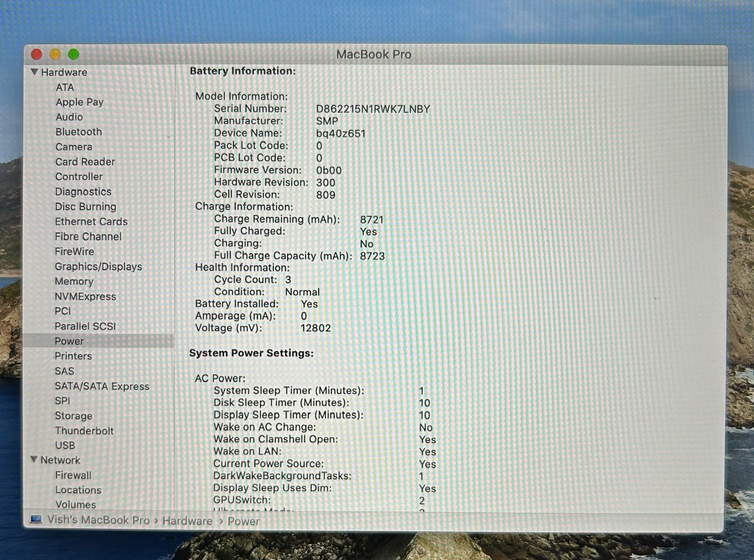Image resolution: width=754 pixels, height=560 pixels.
Task: Click the Condition value Normal
Action: [303, 292]
